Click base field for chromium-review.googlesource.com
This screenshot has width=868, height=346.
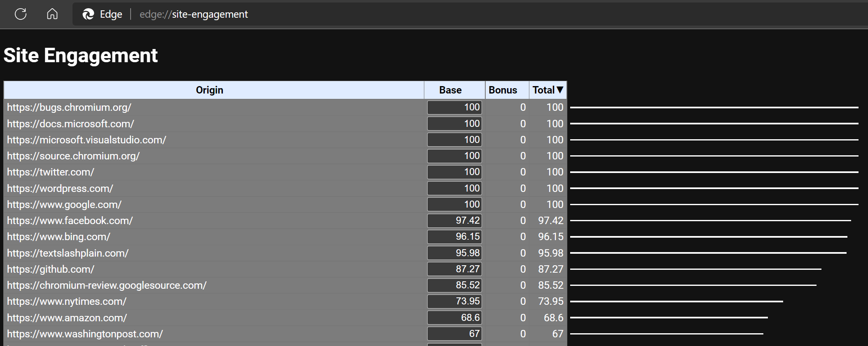(454, 285)
